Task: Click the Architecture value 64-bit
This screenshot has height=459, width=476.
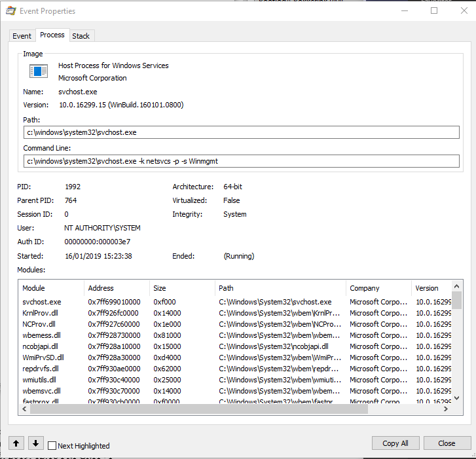Action: point(232,187)
